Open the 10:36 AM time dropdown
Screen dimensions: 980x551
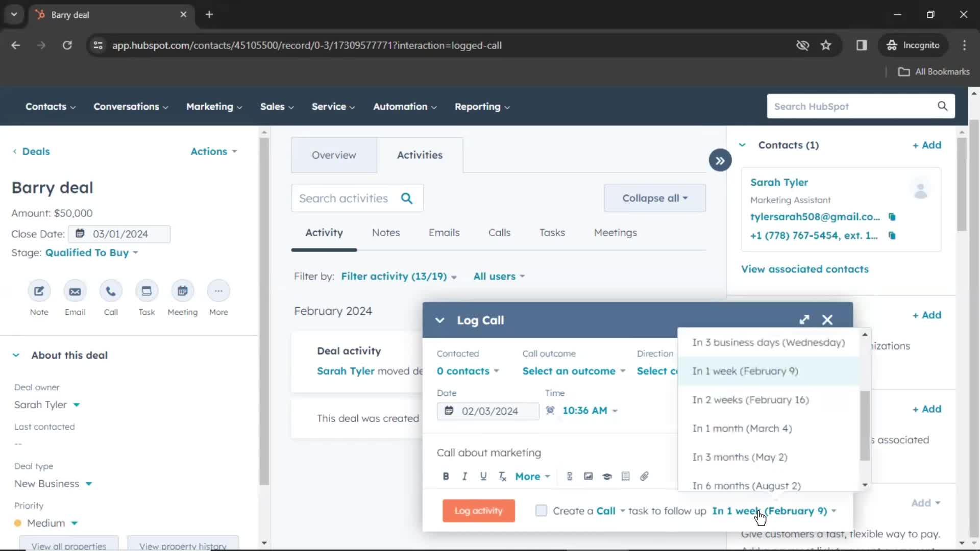click(x=590, y=411)
